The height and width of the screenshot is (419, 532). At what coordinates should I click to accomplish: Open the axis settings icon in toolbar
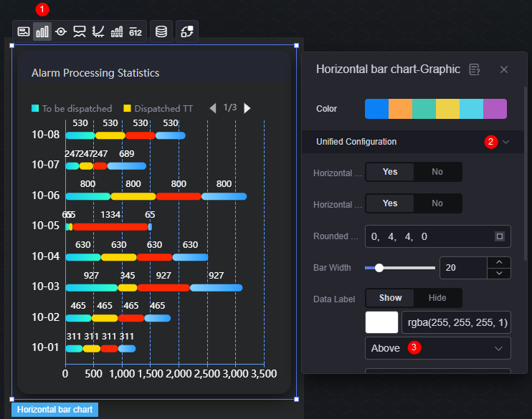98,32
